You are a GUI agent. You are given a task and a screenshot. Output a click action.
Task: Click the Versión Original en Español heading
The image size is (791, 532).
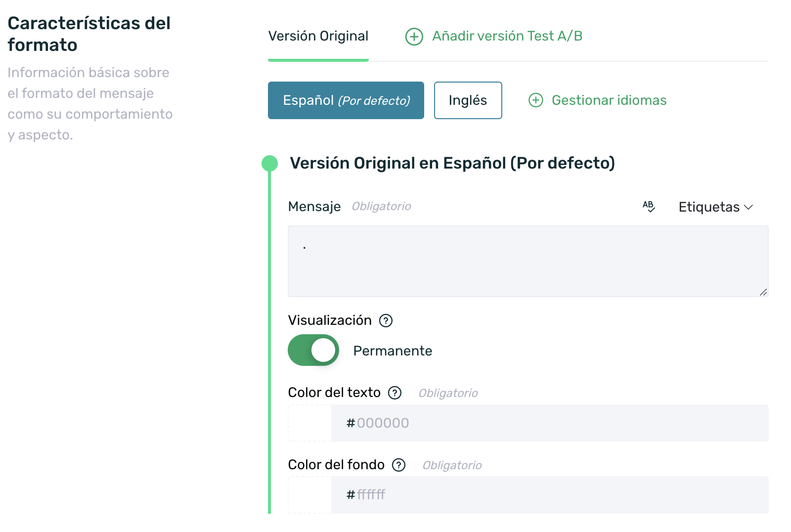(452, 163)
